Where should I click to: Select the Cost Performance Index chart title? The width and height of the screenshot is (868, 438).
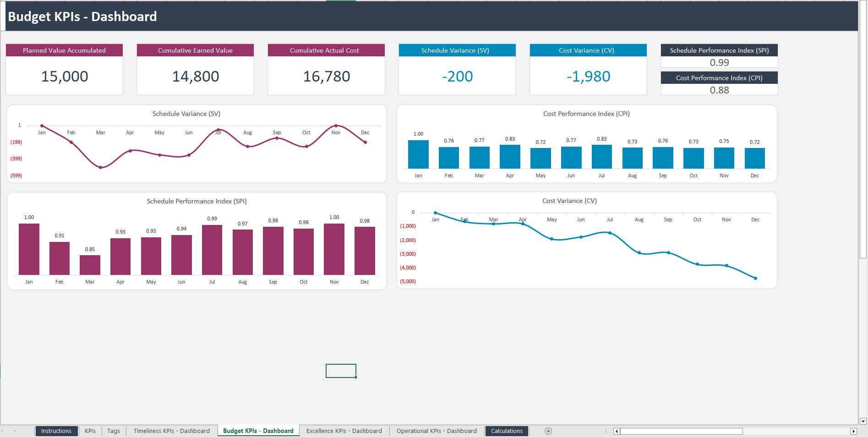point(586,113)
